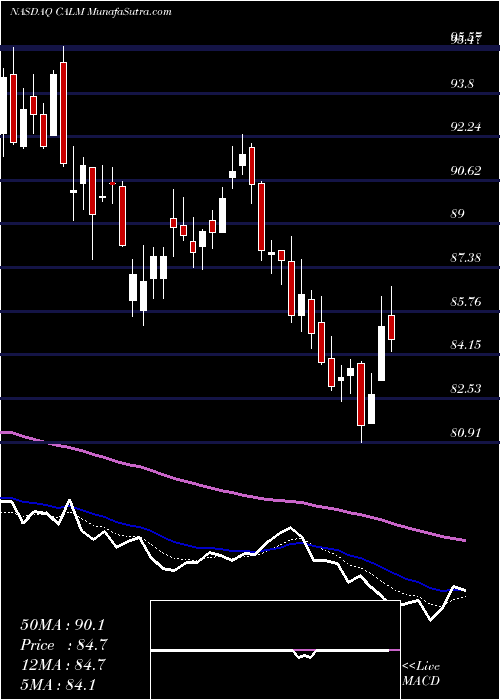Click the 50MA : 90.1 readout

click(63, 625)
